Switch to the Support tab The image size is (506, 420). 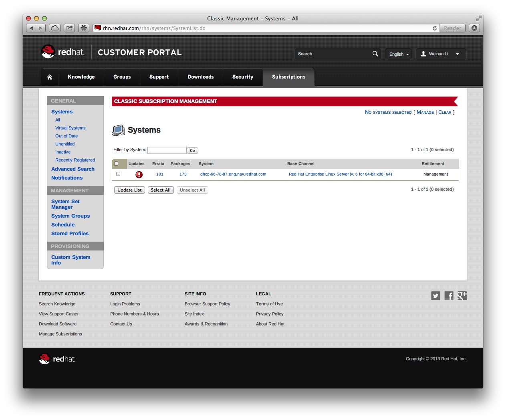159,77
